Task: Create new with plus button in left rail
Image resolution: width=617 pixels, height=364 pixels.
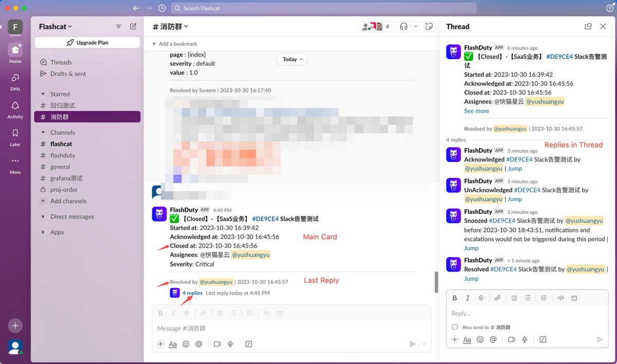Action: coord(15,325)
